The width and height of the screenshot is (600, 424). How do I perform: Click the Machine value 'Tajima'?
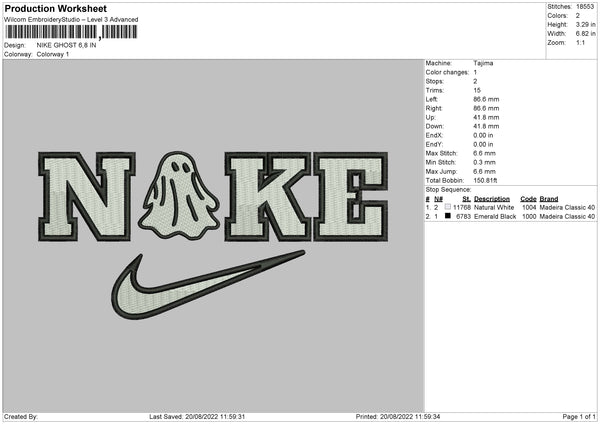483,63
